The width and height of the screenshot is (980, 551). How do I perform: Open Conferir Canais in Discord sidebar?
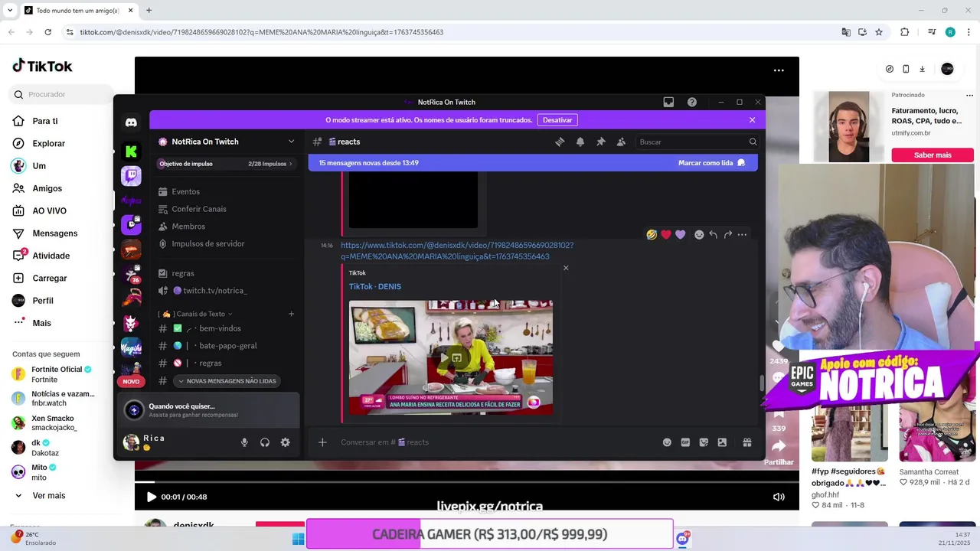(198, 209)
